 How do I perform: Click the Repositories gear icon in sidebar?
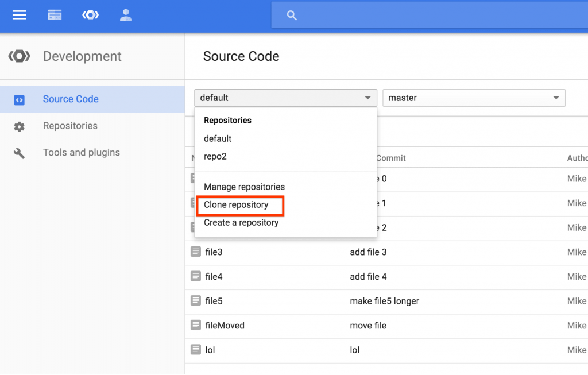coord(20,126)
